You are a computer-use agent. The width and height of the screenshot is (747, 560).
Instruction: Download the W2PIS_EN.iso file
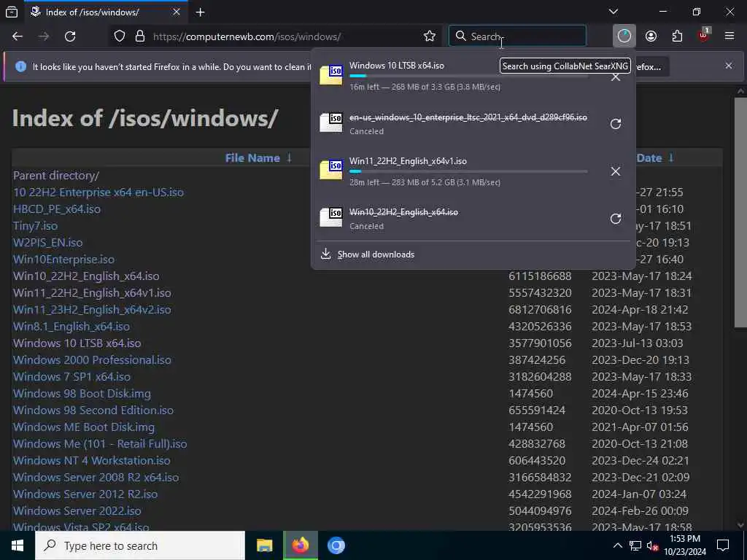click(47, 242)
